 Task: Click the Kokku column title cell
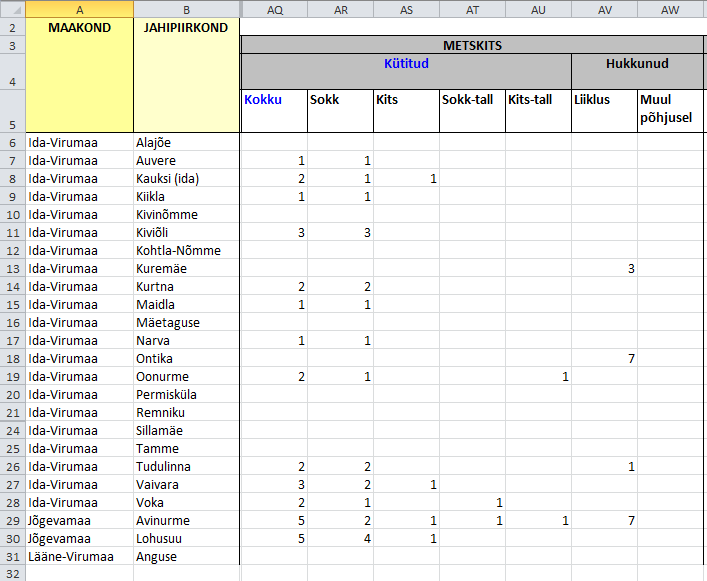pos(273,110)
